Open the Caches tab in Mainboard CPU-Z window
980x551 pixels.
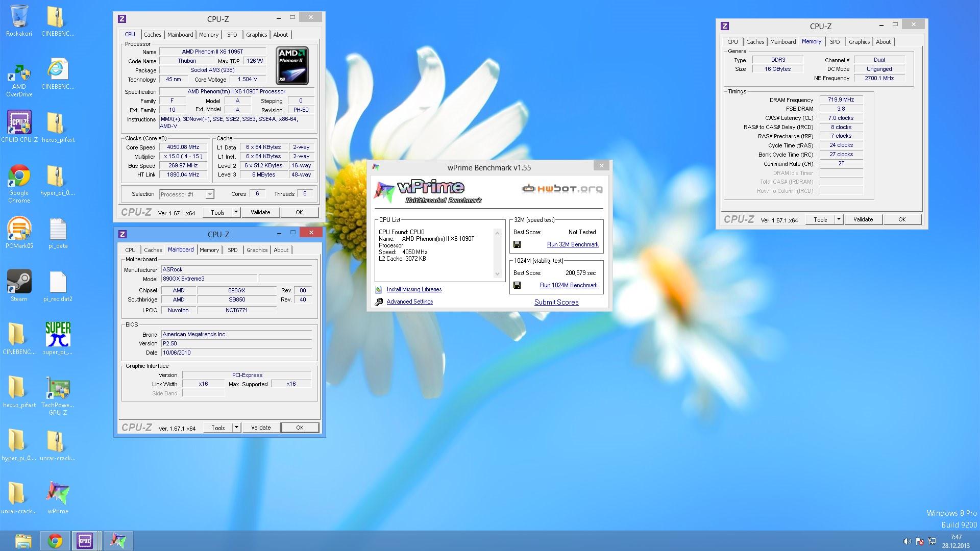153,250
